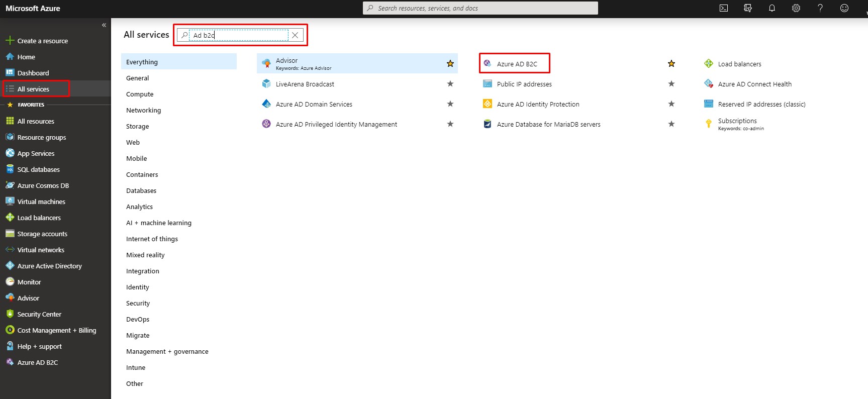The image size is (868, 399).
Task: Click the Virtual networks sidebar icon
Action: click(x=10, y=250)
